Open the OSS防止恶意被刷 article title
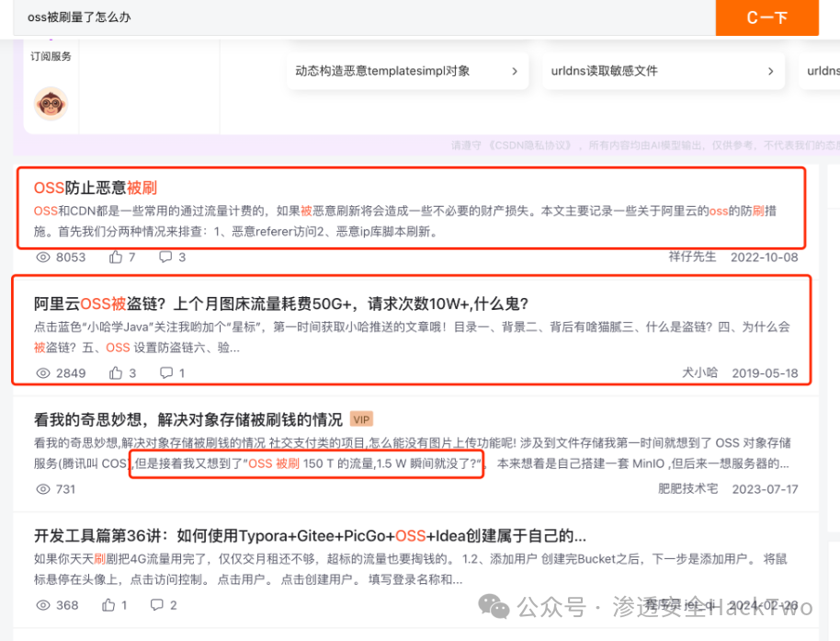The image size is (840, 641). [96, 189]
